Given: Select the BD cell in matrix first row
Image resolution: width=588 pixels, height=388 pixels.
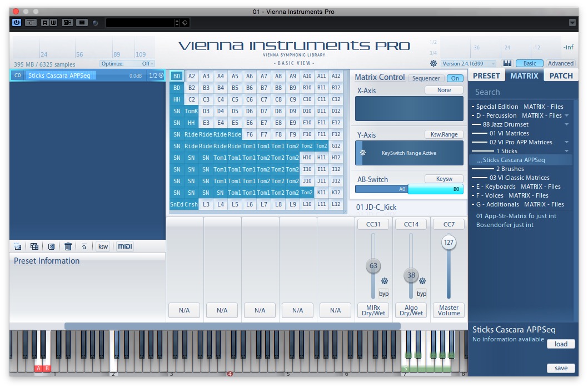Looking at the screenshot, I should 177,76.
